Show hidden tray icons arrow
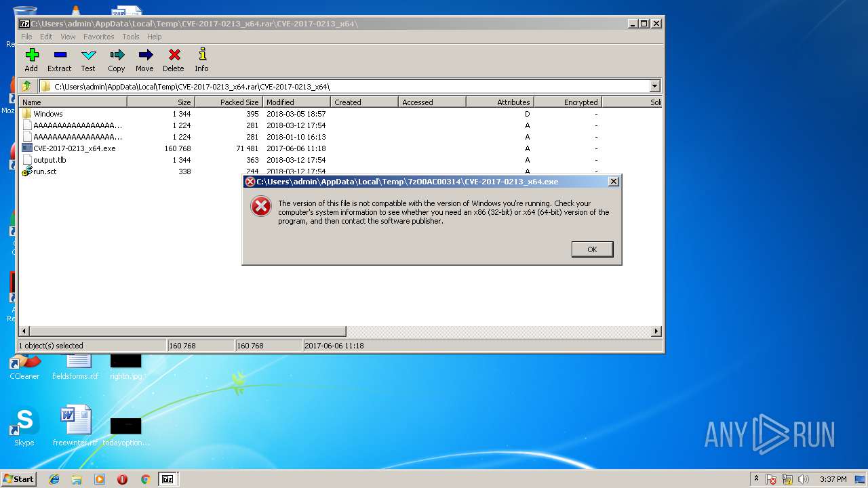 pyautogui.click(x=756, y=479)
